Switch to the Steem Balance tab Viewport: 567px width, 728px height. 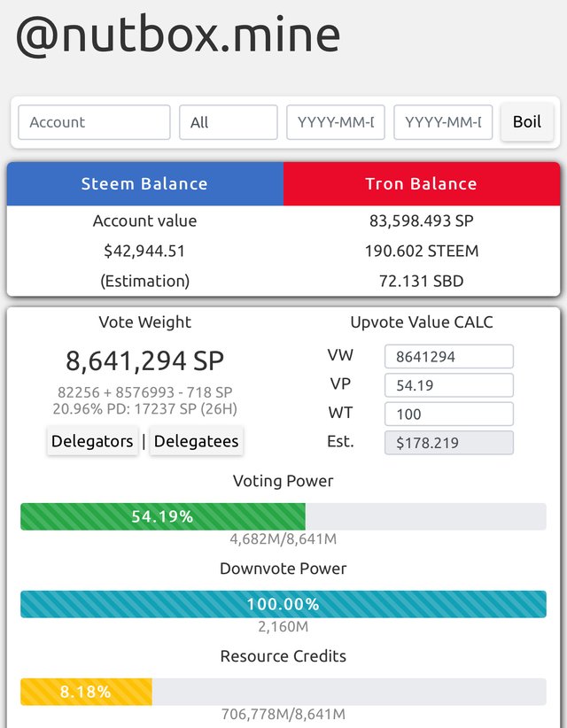[145, 184]
